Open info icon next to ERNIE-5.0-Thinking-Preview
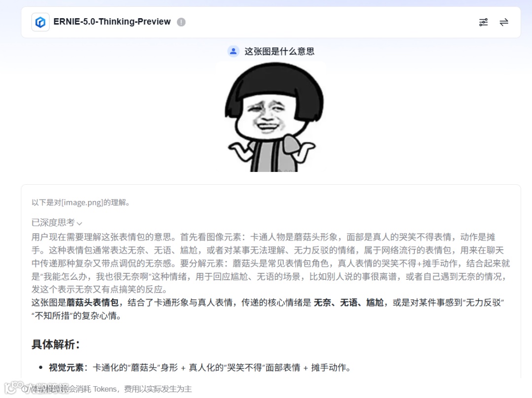 click(181, 22)
